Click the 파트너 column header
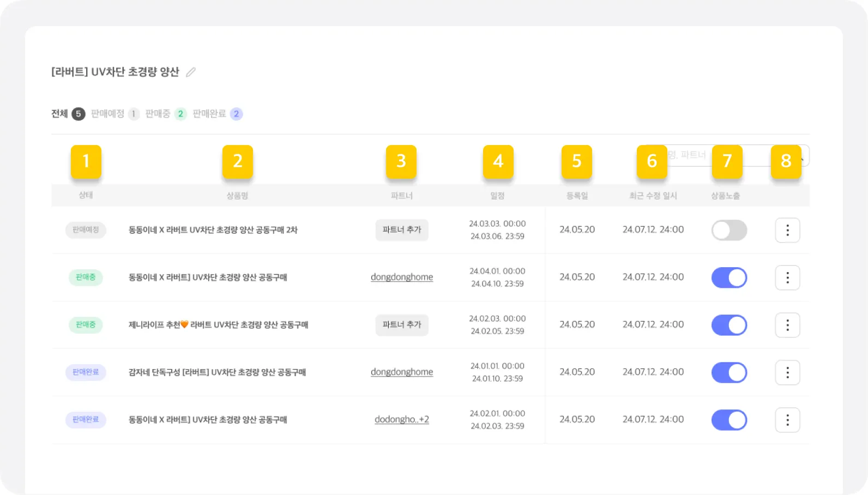The width and height of the screenshot is (868, 495). pos(402,195)
